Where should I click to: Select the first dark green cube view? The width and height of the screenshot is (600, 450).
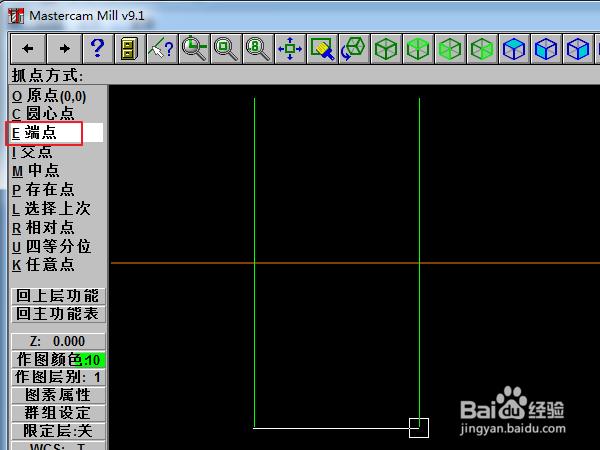click(386, 49)
